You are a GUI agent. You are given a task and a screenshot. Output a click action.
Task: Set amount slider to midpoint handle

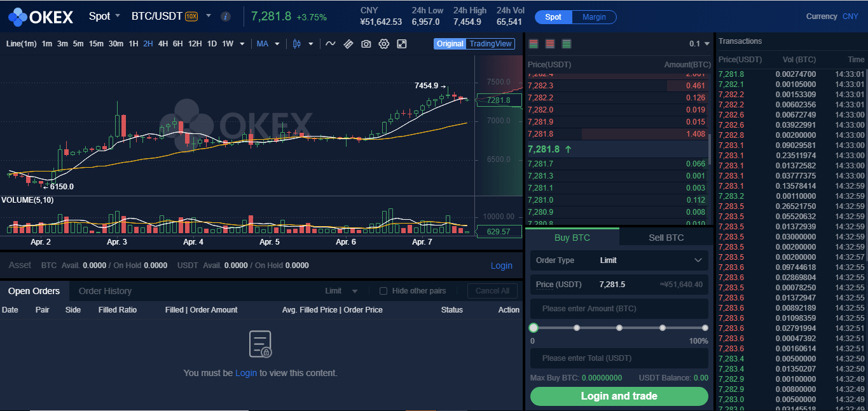point(619,328)
